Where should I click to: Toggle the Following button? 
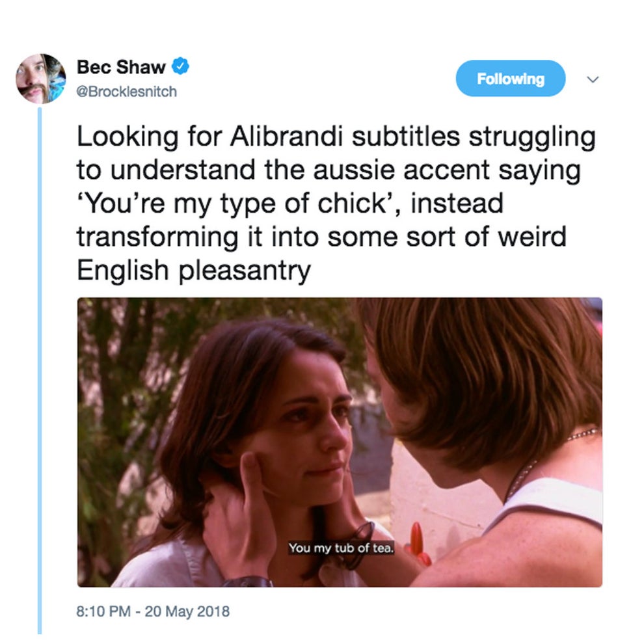(x=510, y=79)
